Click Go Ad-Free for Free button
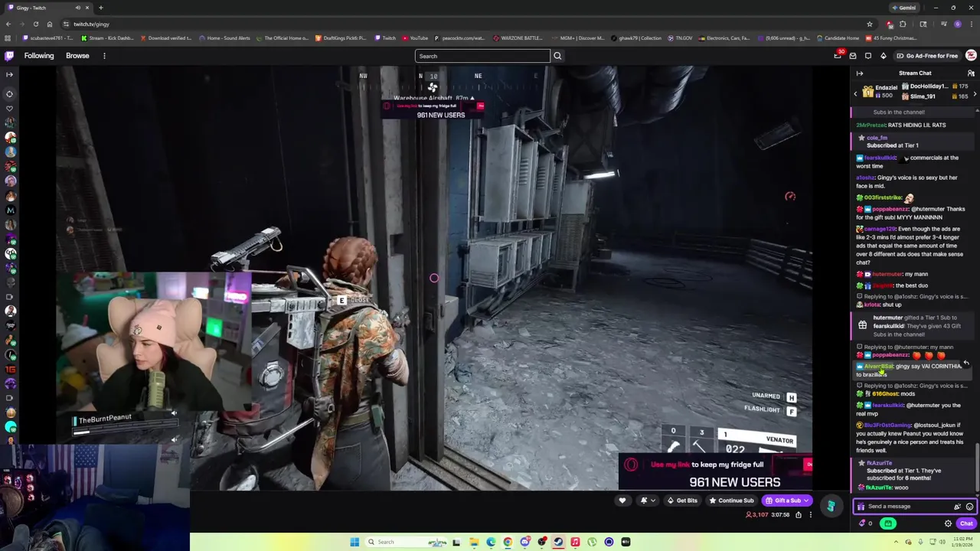The width and height of the screenshot is (980, 551). pos(926,56)
